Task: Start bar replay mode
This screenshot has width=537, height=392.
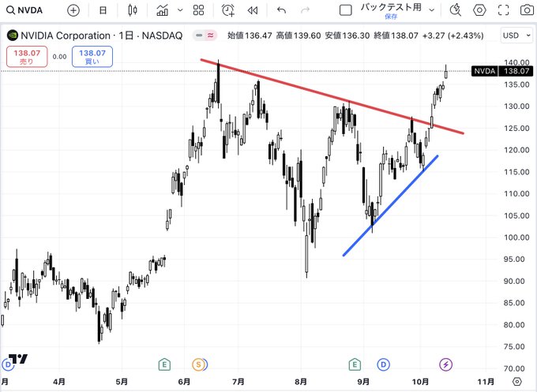Action: click(x=253, y=10)
